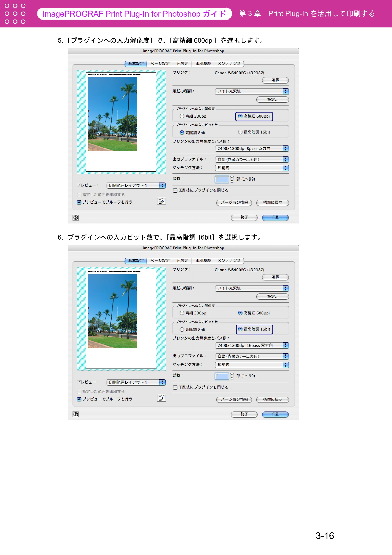The image size is (392, 555).
Task: Toggle プレビューでプルーフを行う checkbox in lower dialog
Action: (79, 399)
